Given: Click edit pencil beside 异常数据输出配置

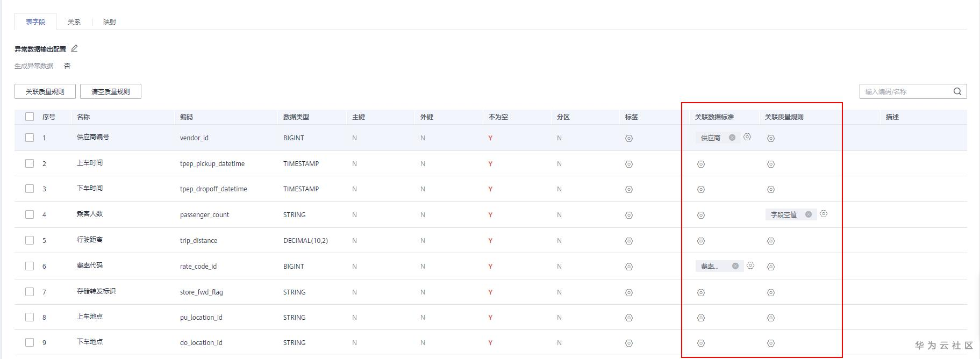Looking at the screenshot, I should pyautogui.click(x=74, y=48).
